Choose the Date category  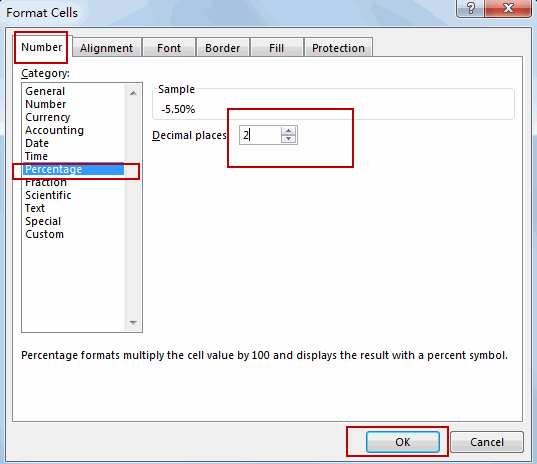(x=73, y=143)
